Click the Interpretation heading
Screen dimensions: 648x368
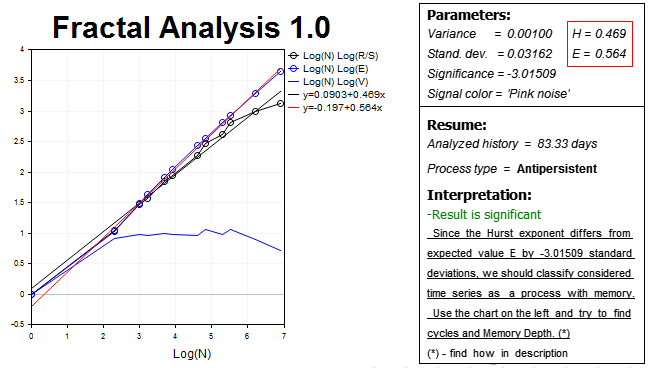pos(479,195)
